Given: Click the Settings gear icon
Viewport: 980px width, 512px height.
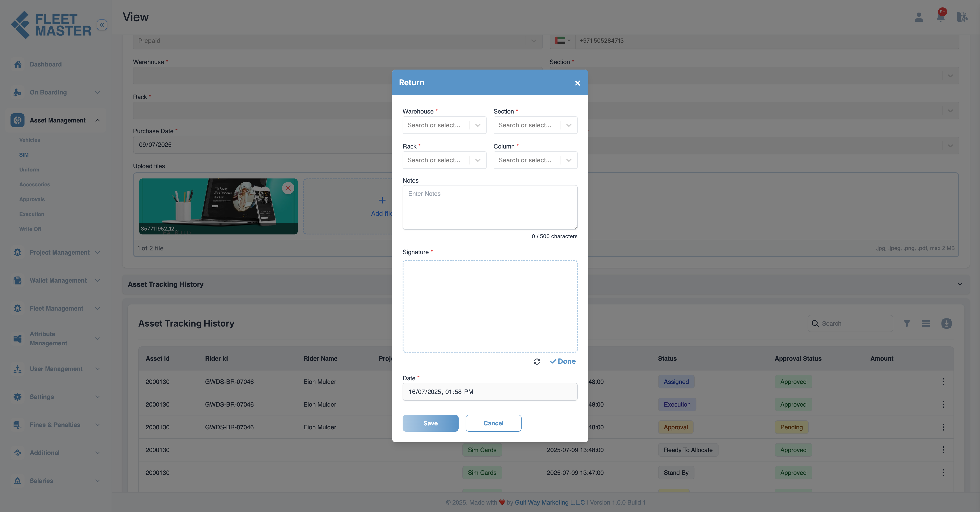Looking at the screenshot, I should (18, 397).
